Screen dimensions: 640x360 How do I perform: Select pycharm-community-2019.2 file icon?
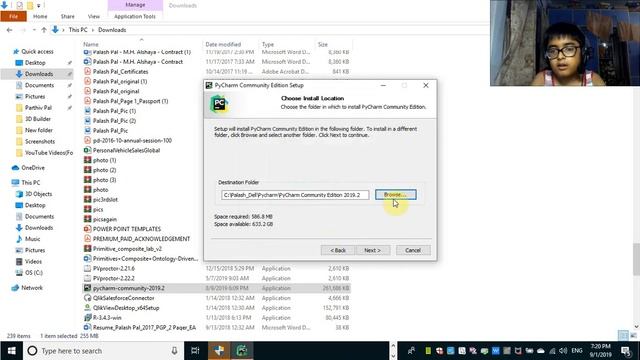point(87,288)
